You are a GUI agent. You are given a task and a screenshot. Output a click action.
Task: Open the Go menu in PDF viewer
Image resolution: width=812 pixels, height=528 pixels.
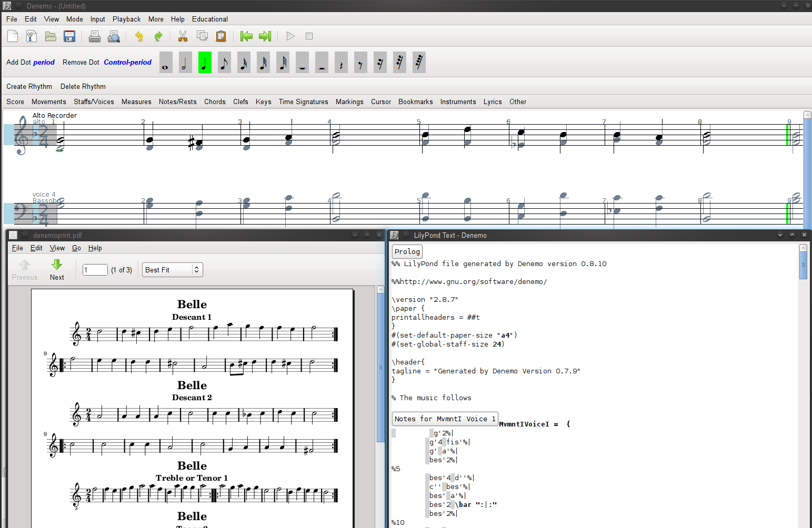pos(76,248)
